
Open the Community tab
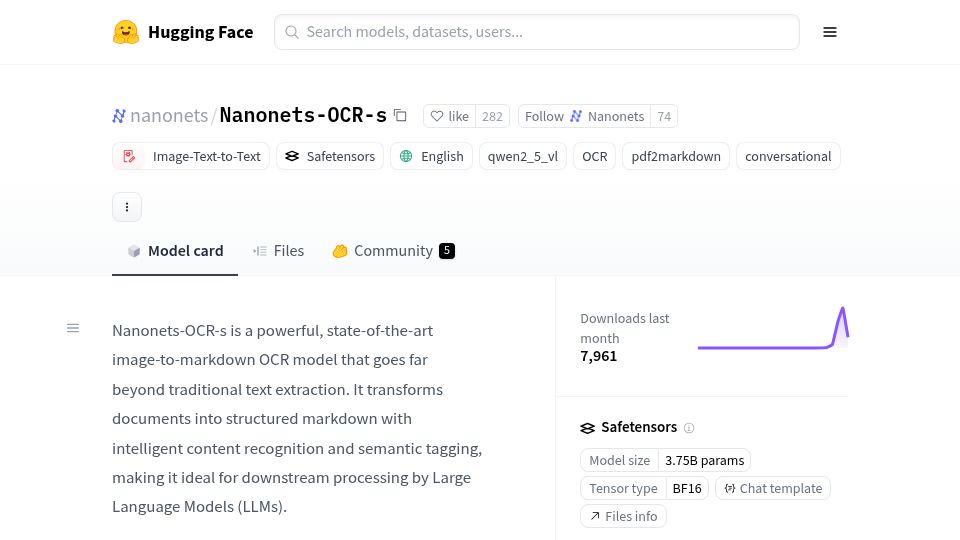click(x=394, y=251)
